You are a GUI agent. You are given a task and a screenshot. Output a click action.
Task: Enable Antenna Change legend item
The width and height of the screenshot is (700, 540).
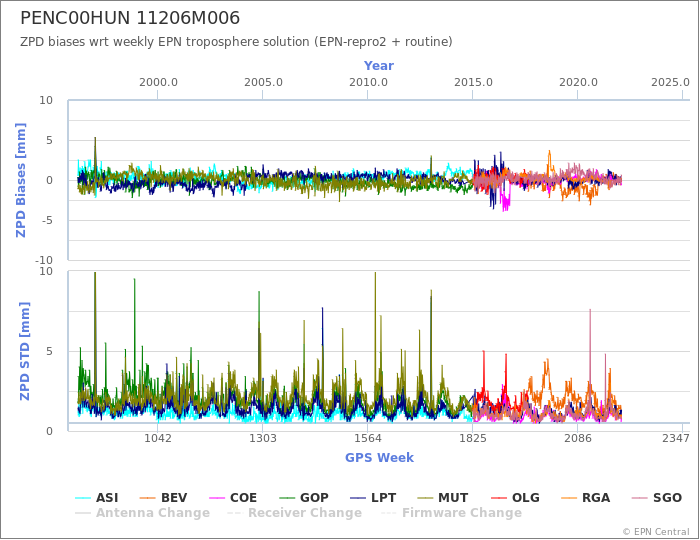point(142,513)
